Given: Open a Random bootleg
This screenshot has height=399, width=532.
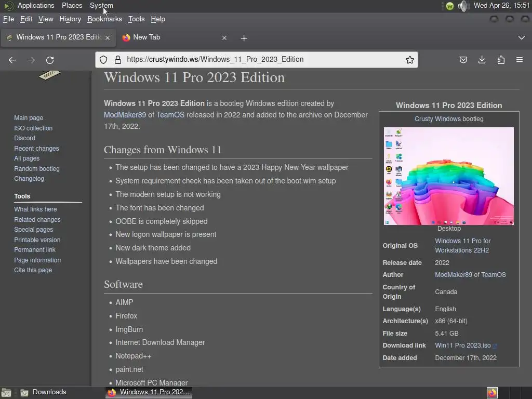Looking at the screenshot, I should [37, 169].
